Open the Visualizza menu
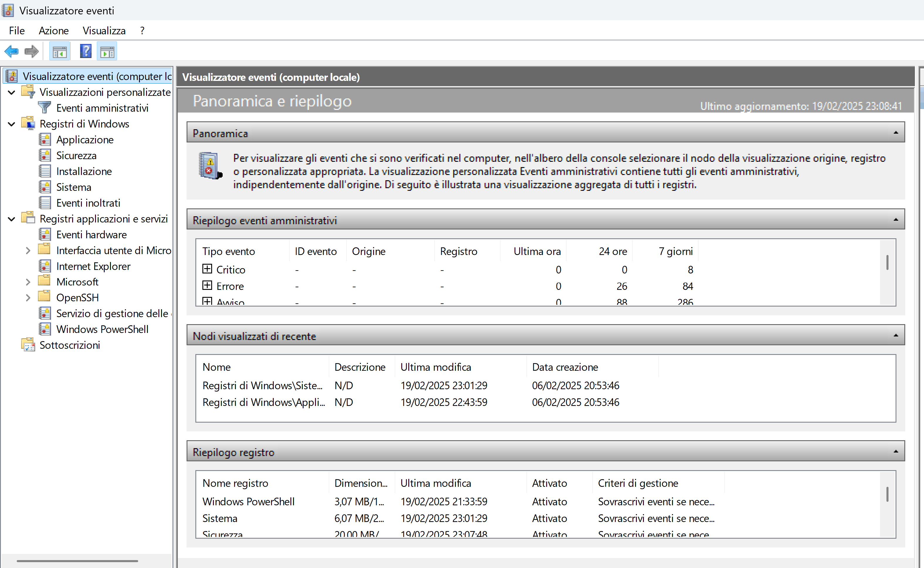 [x=104, y=30]
